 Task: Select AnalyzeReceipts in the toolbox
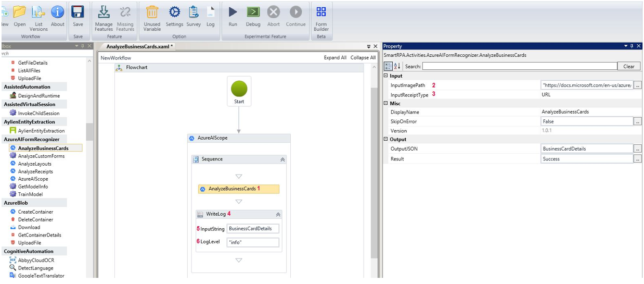click(x=35, y=171)
